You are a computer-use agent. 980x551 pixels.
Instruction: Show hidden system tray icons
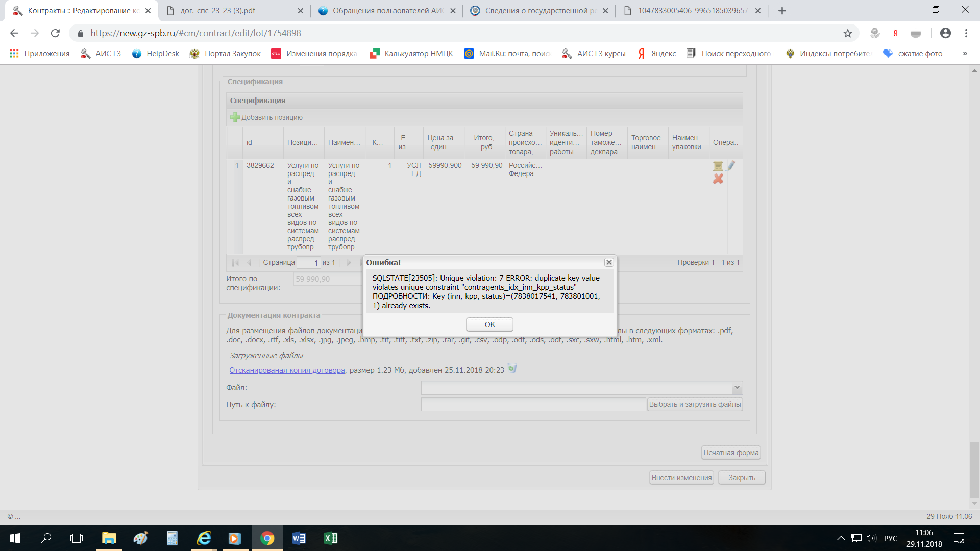pyautogui.click(x=841, y=538)
